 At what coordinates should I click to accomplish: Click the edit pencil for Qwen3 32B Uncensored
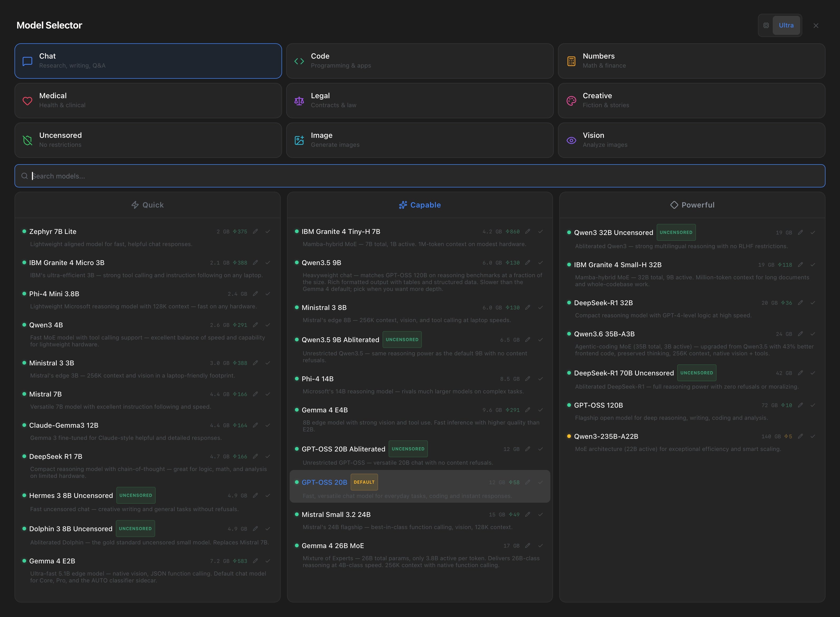pos(800,232)
